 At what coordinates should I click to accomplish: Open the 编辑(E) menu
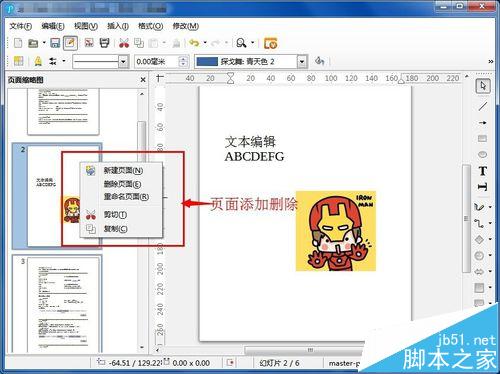point(53,26)
